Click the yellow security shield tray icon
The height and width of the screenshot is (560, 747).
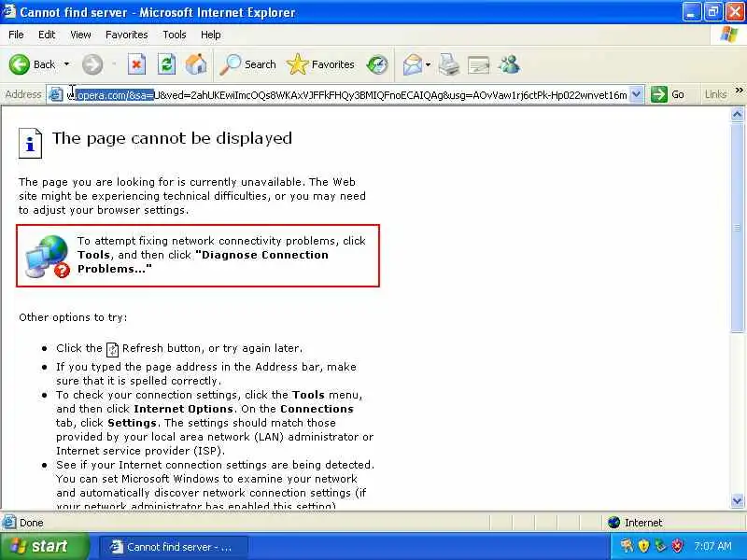(643, 546)
